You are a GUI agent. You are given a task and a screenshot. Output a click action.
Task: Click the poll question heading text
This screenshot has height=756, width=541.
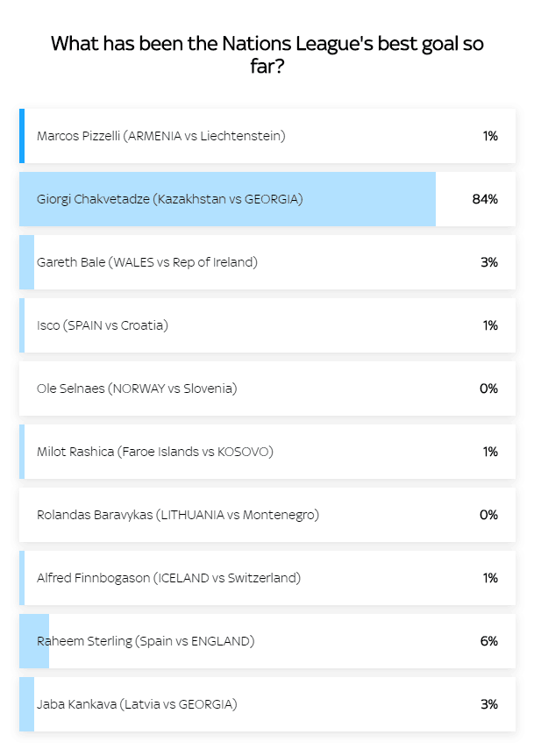tap(267, 54)
